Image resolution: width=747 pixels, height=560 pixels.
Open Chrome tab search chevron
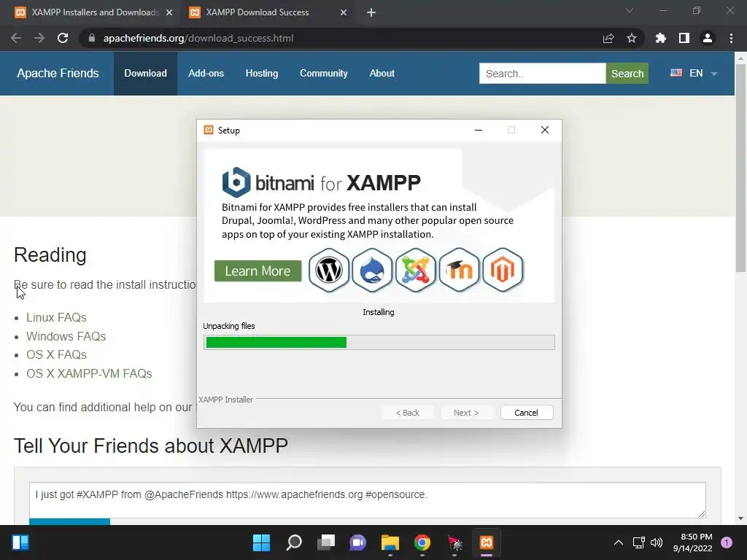click(x=630, y=10)
